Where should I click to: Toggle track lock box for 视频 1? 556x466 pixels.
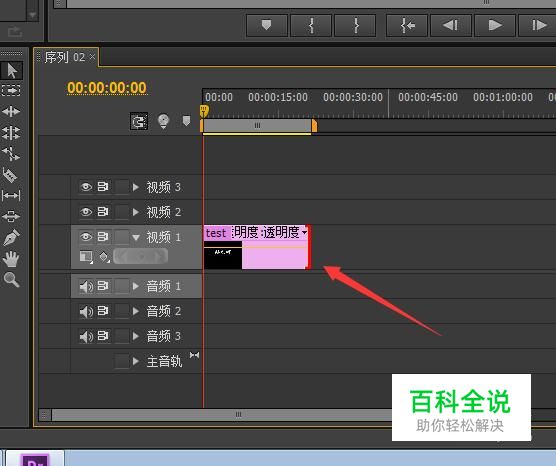click(x=122, y=237)
